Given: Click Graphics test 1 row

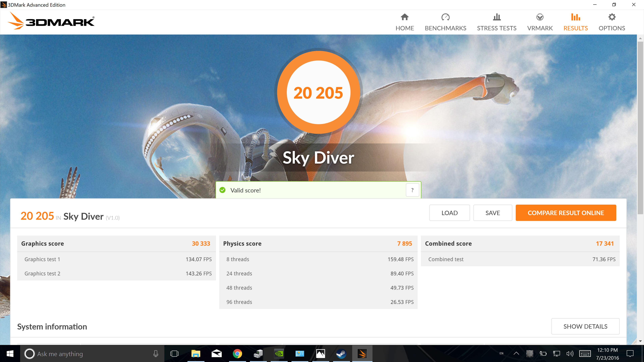Looking at the screenshot, I should coord(117,259).
